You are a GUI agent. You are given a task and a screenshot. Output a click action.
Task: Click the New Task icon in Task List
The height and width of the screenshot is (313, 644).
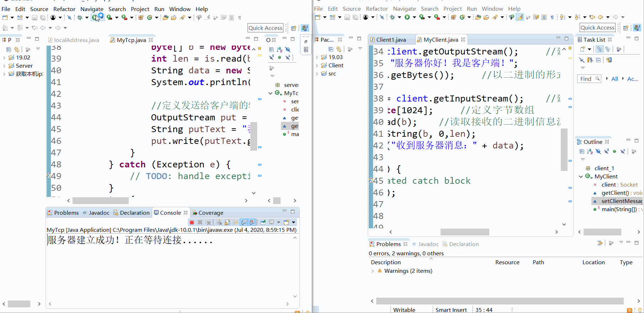[x=582, y=49]
